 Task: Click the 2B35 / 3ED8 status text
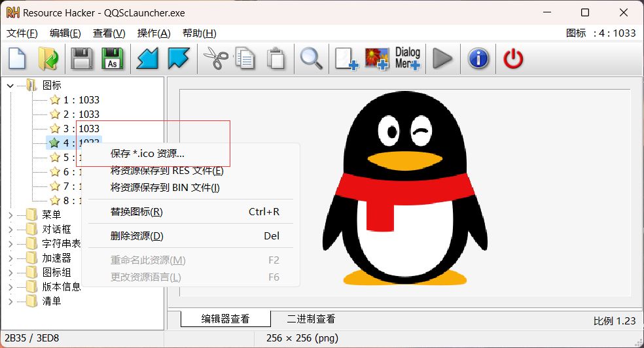pyautogui.click(x=31, y=338)
